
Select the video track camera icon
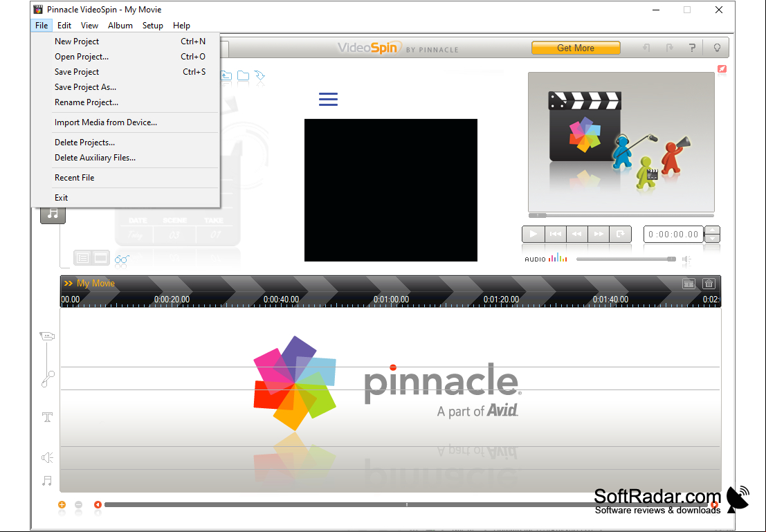click(47, 336)
